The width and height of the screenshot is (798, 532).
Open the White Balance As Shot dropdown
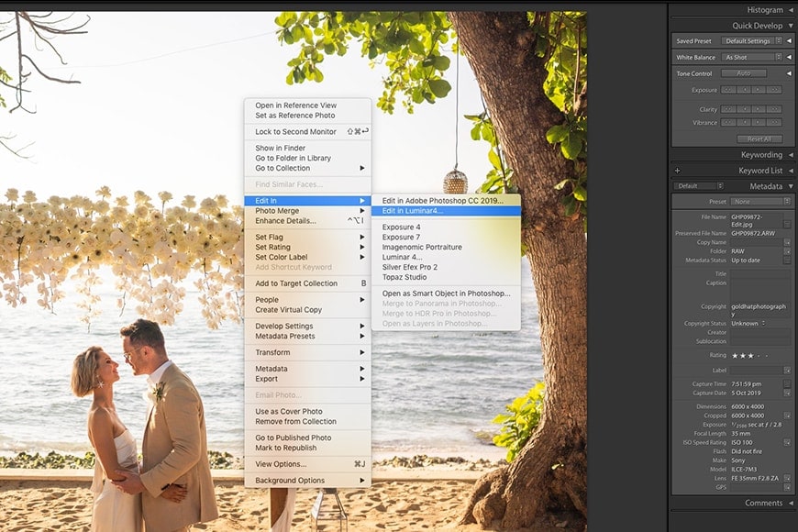click(751, 57)
